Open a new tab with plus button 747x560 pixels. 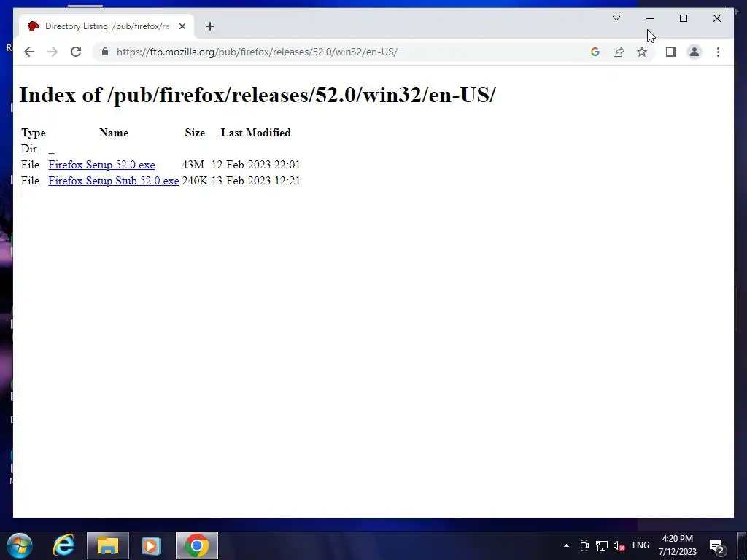pyautogui.click(x=210, y=26)
